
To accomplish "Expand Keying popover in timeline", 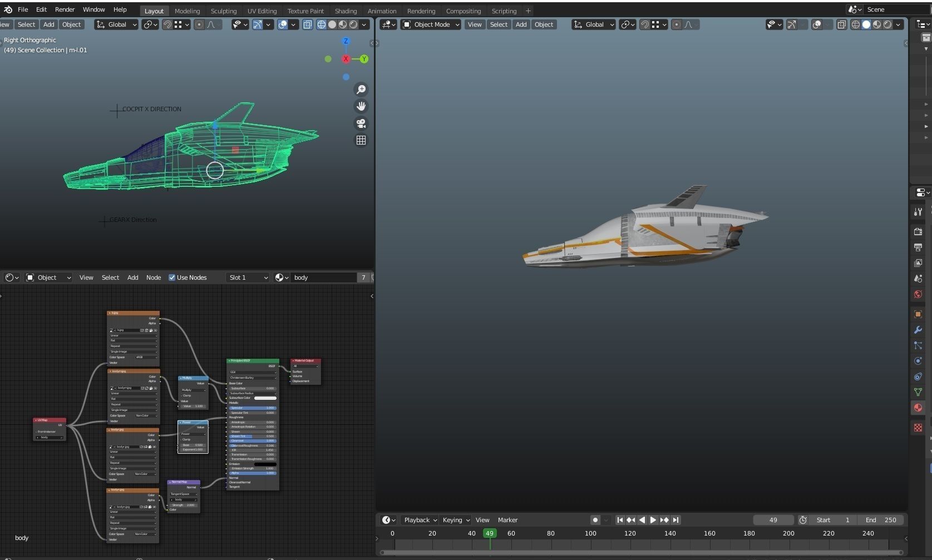I will coord(456,520).
